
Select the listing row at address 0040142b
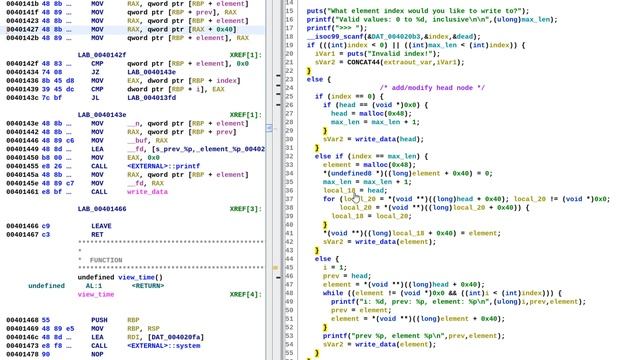point(127,38)
